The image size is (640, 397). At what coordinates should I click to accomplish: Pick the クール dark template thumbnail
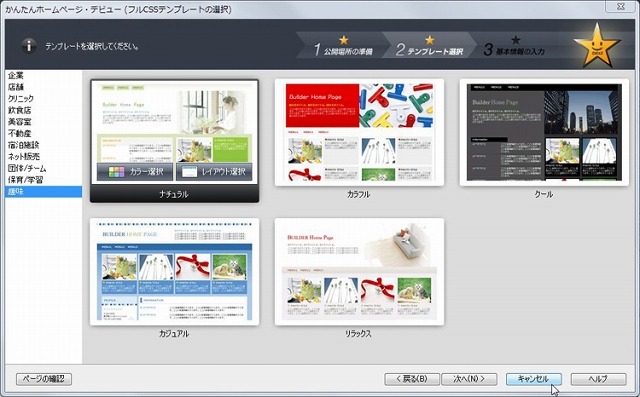click(544, 133)
